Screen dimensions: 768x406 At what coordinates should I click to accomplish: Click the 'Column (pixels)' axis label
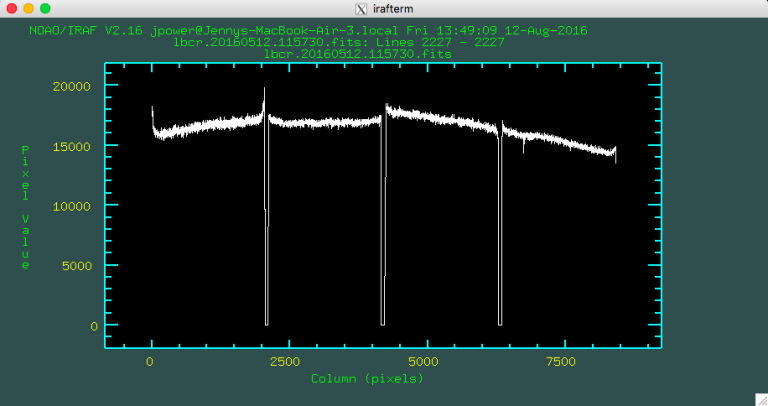[x=367, y=379]
